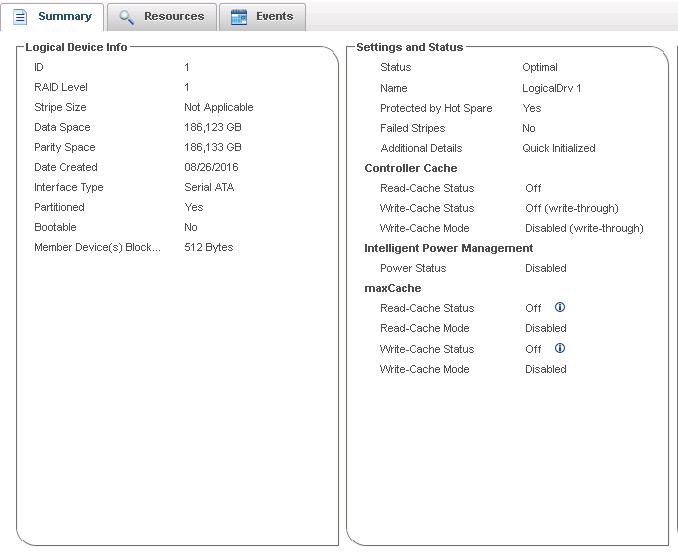The image size is (678, 553).
Task: Select the LogicalDrv 1 name value
Action: pos(551,88)
